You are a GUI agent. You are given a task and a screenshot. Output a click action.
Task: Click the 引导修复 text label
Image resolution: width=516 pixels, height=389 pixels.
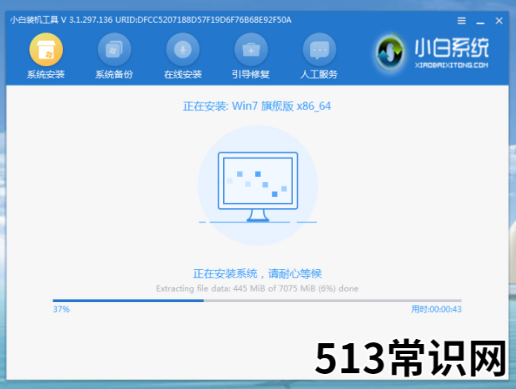251,74
